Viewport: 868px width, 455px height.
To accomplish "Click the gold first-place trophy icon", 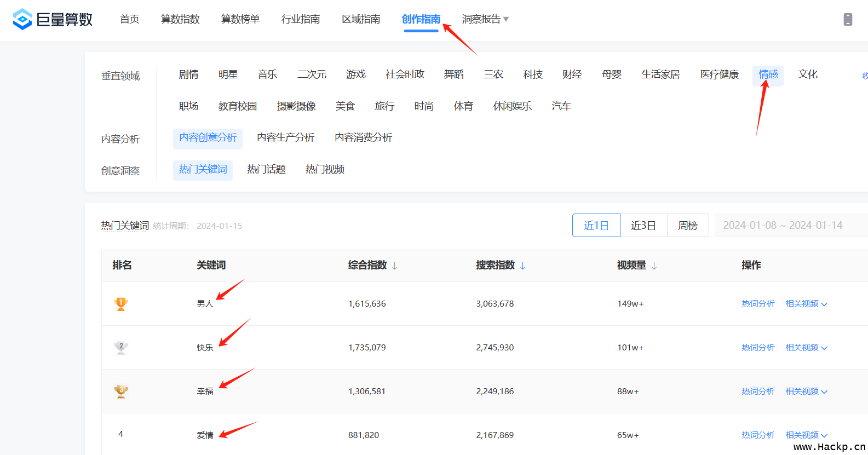I will (x=121, y=304).
